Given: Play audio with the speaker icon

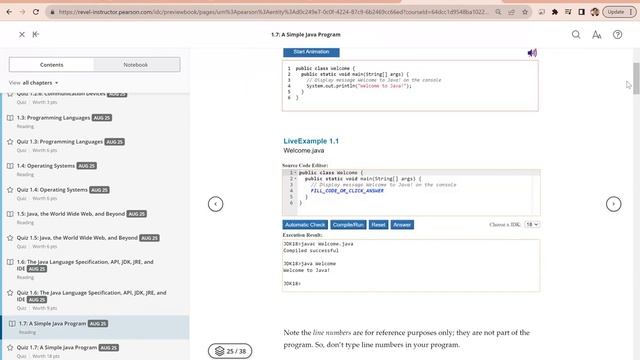Looking at the screenshot, I should click(x=532, y=53).
